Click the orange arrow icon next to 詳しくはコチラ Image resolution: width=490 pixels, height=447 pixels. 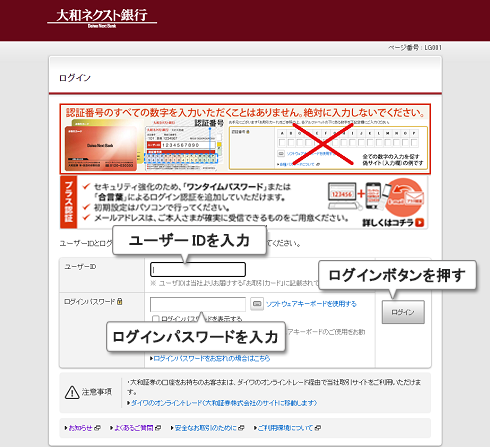click(420, 222)
